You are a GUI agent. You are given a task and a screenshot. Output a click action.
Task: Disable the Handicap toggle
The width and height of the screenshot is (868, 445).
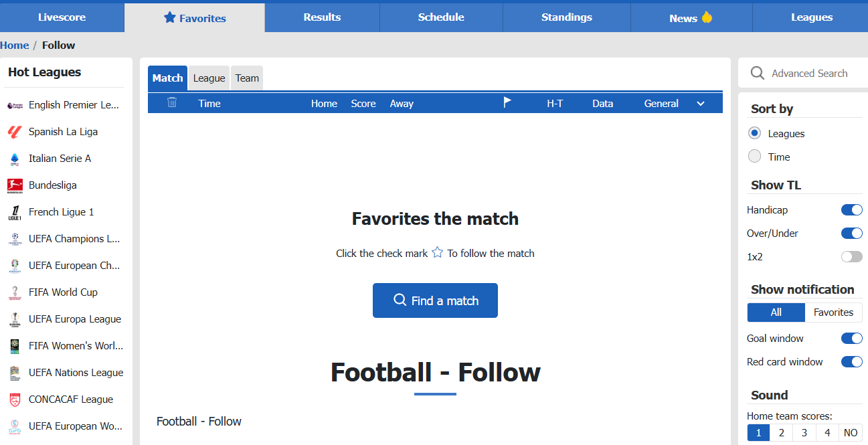(852, 210)
